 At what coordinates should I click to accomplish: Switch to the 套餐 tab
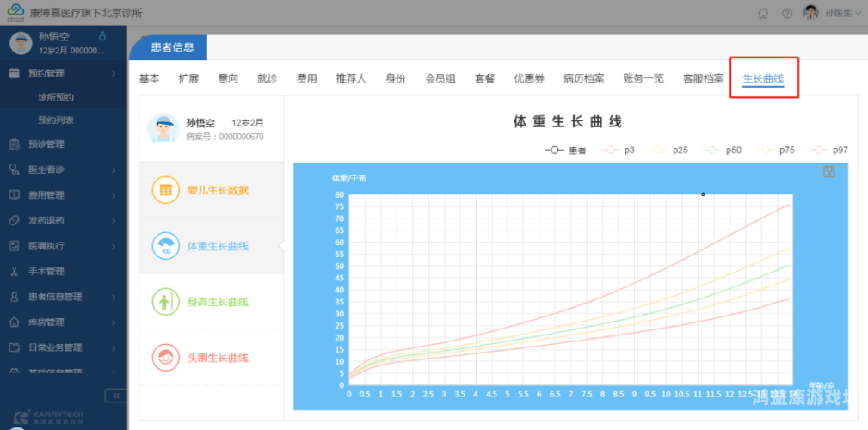pyautogui.click(x=484, y=78)
